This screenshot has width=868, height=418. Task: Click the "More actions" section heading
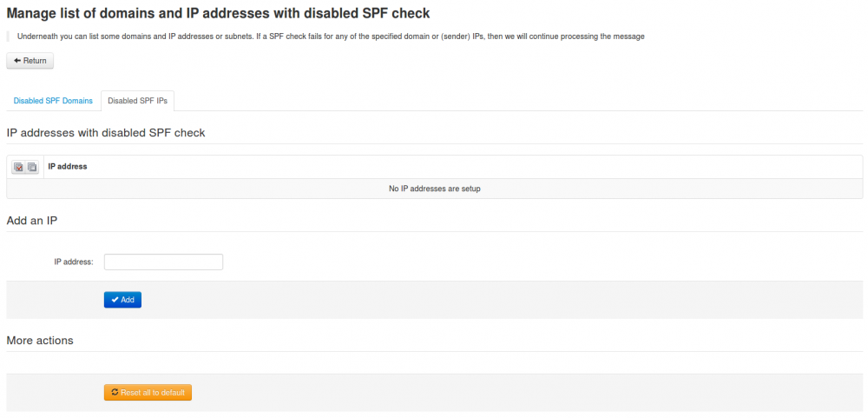coord(40,341)
